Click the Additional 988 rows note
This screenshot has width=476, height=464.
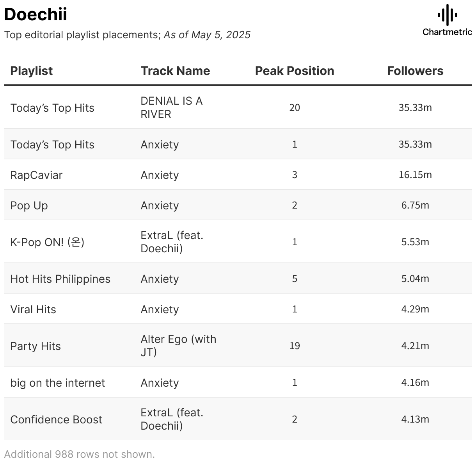click(x=80, y=454)
